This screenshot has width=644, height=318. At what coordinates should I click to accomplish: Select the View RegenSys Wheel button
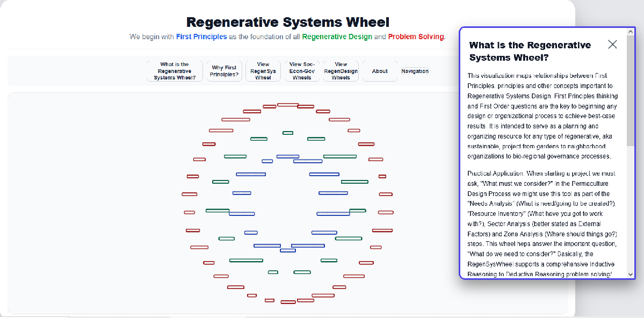(263, 71)
